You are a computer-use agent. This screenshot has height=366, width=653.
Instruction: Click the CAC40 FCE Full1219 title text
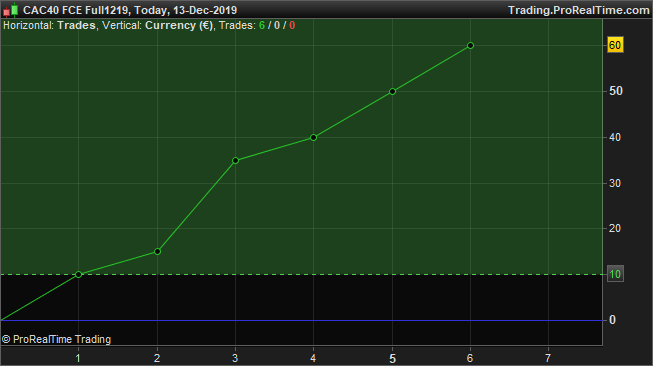[x=76, y=10]
